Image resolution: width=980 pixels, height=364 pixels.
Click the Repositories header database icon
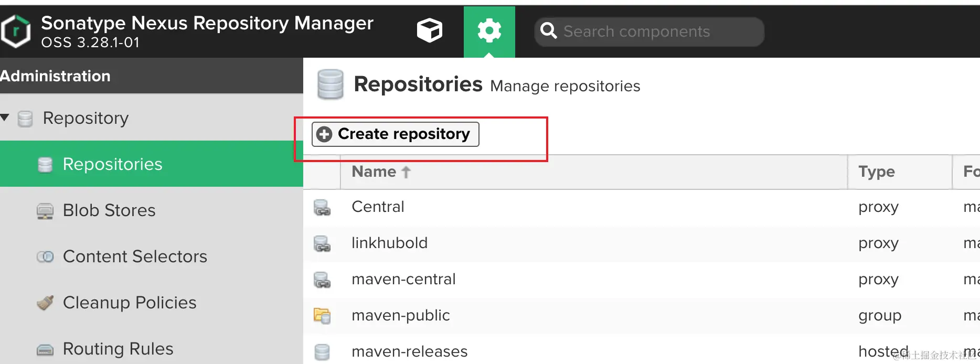[330, 84]
